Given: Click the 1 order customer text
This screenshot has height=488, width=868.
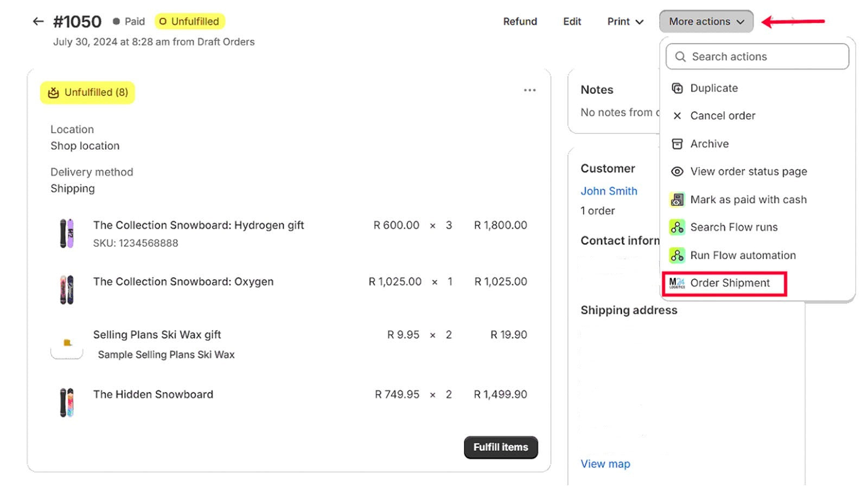Looking at the screenshot, I should [598, 211].
